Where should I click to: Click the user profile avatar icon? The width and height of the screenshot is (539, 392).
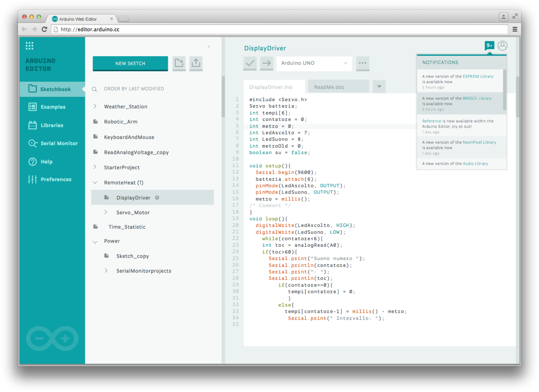coord(503,46)
